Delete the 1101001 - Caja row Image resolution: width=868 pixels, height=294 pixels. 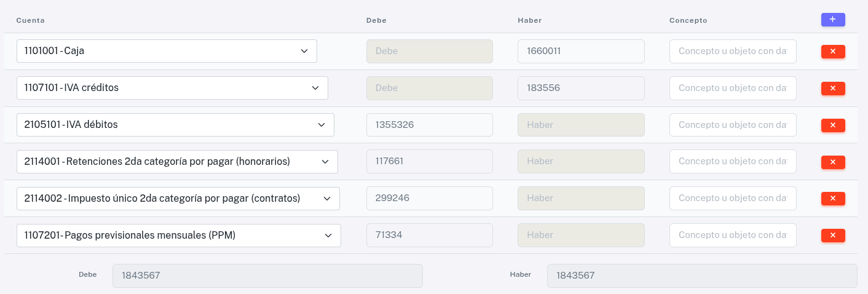[x=833, y=51]
